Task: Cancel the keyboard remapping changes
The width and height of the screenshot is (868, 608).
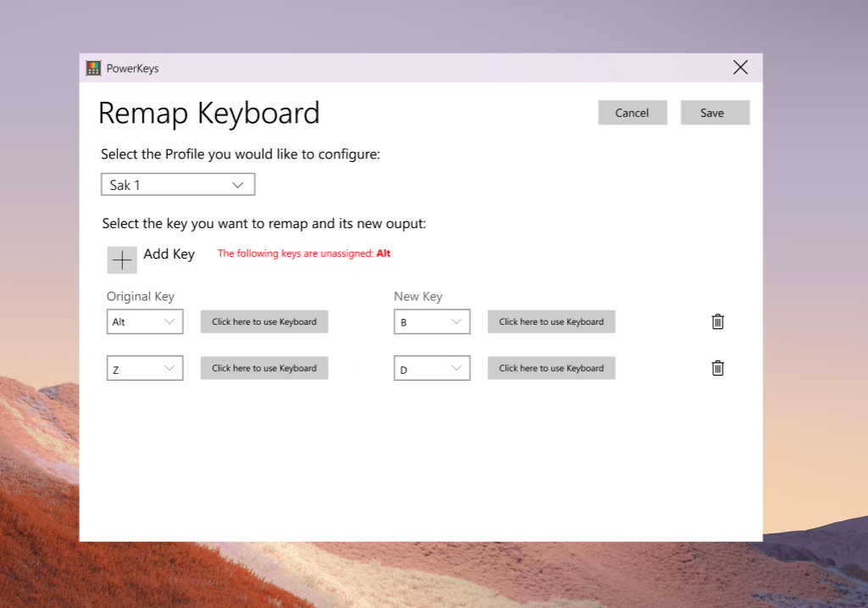Action: [632, 112]
